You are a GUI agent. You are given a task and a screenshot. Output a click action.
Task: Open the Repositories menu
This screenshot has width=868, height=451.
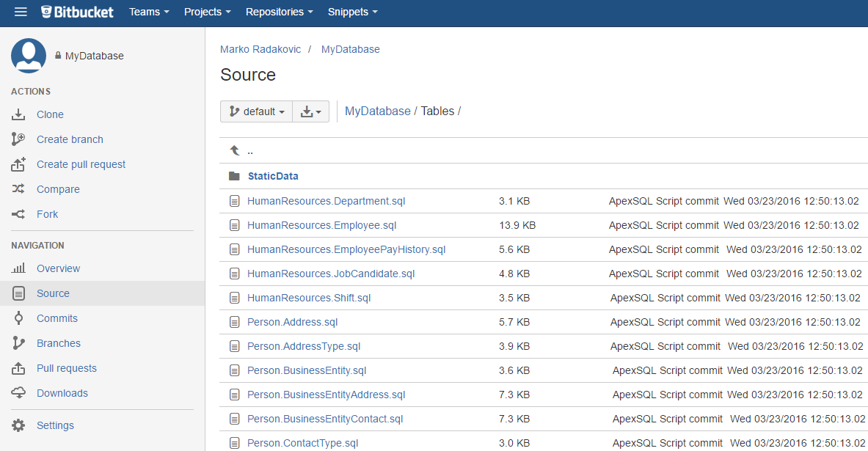point(279,12)
